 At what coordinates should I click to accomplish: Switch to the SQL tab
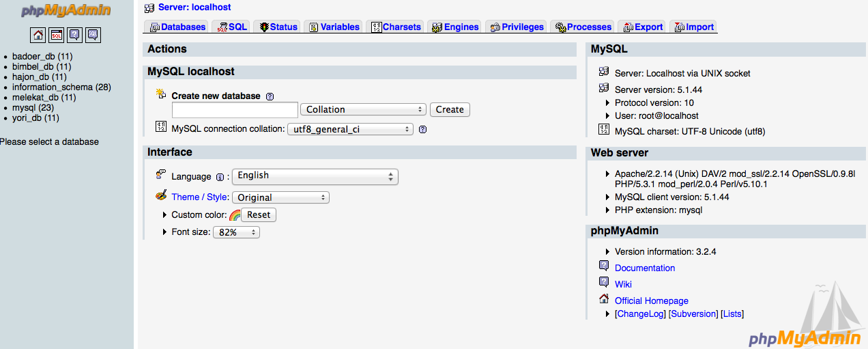click(x=231, y=27)
